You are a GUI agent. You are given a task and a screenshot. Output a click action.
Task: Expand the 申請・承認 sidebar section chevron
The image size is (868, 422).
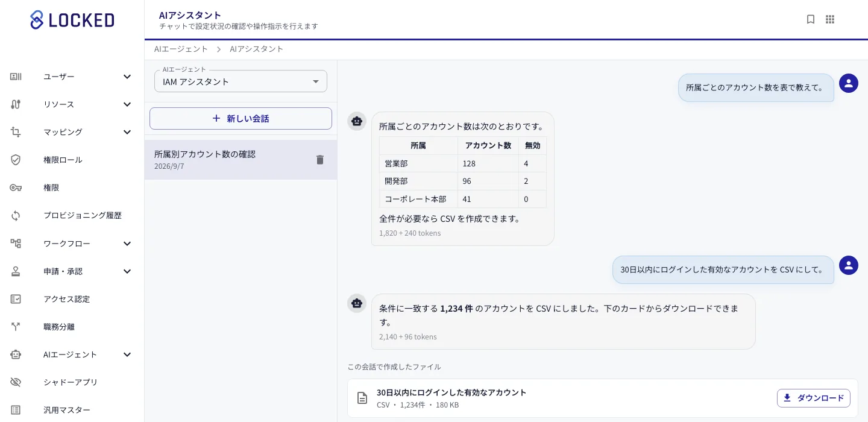click(127, 271)
